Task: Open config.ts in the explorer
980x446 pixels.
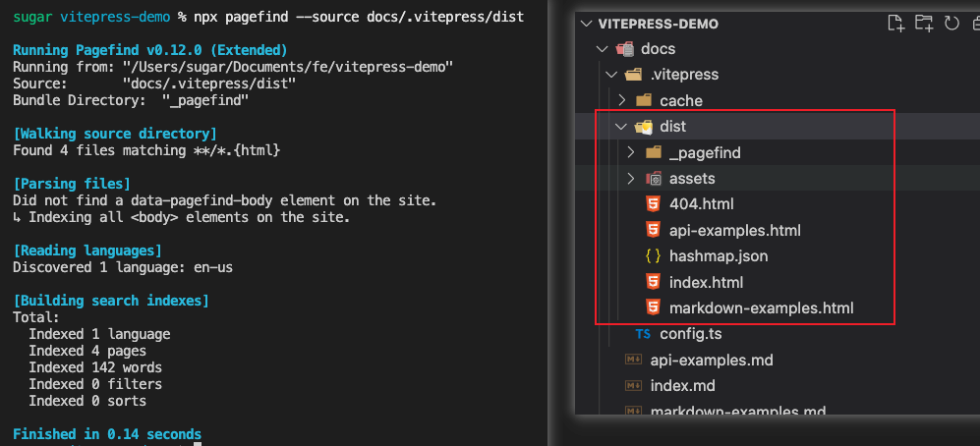Action: [691, 334]
